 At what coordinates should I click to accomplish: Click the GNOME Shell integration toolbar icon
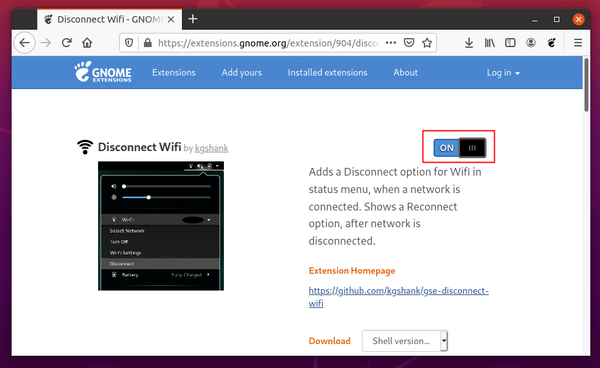pos(551,43)
